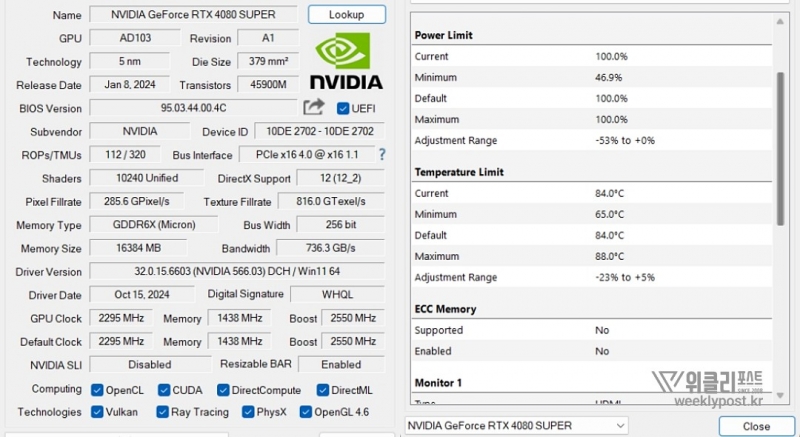The height and width of the screenshot is (437, 800).
Task: Click Default Clock row Memory 1438 MHz value
Action: point(239,341)
